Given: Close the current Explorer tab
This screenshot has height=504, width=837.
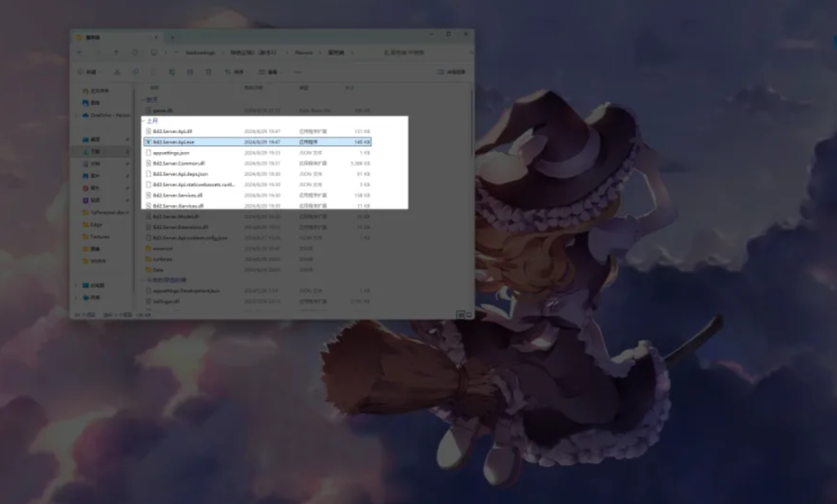Looking at the screenshot, I should tap(155, 38).
